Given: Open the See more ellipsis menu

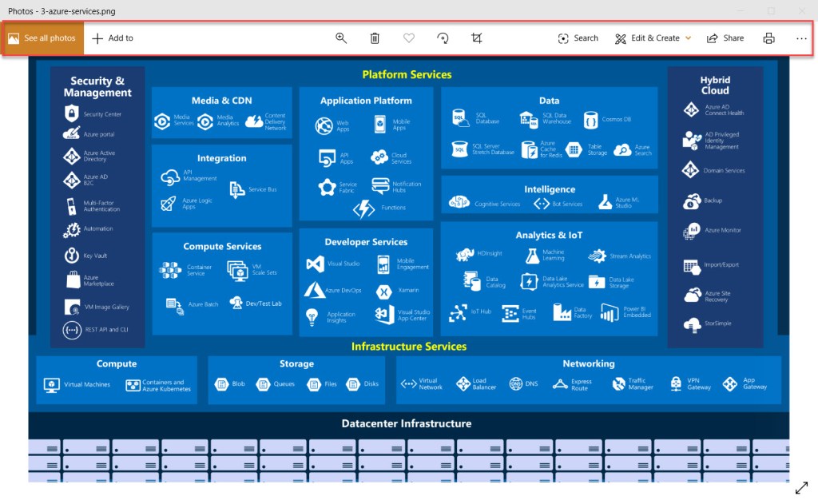Looking at the screenshot, I should [x=801, y=38].
